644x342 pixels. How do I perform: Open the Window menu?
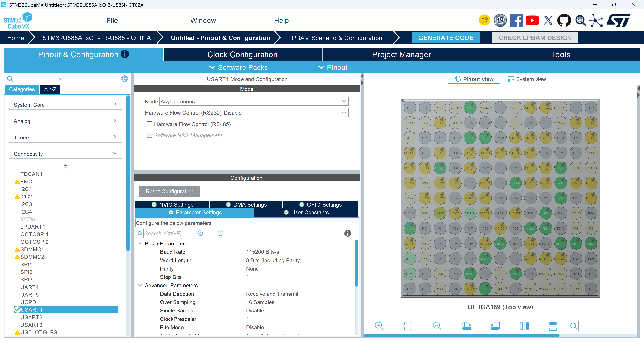[203, 20]
